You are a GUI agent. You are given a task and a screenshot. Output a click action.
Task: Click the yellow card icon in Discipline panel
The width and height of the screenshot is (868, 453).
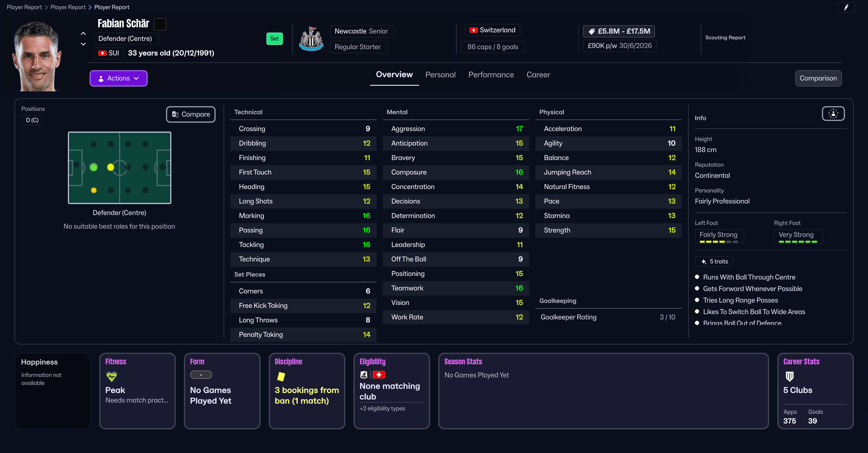[x=281, y=377]
